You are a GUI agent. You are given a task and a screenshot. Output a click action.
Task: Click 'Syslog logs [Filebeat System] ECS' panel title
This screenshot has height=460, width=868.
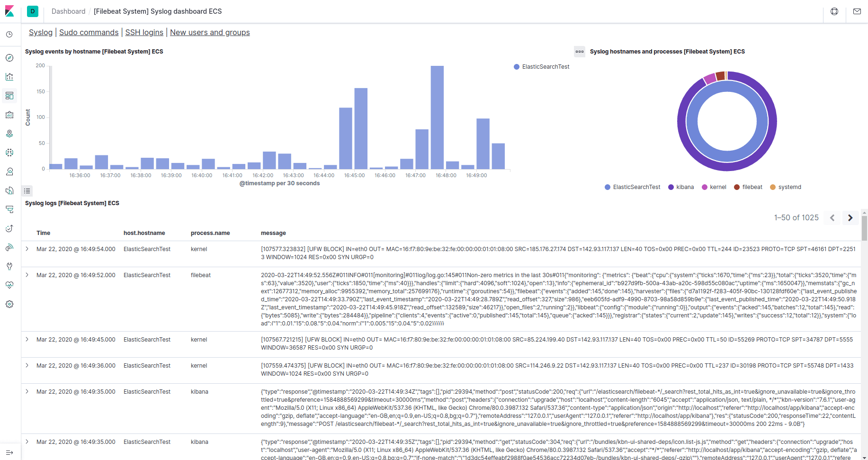[x=72, y=203]
